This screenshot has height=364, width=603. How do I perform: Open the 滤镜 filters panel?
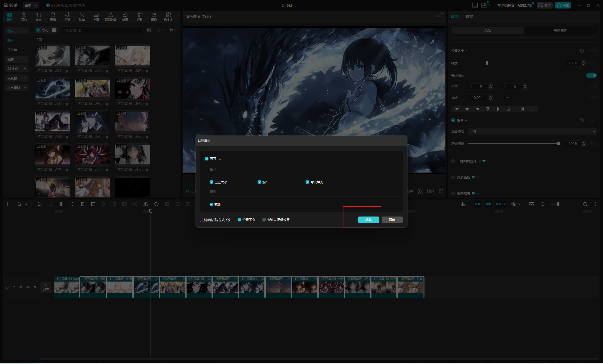[125, 17]
